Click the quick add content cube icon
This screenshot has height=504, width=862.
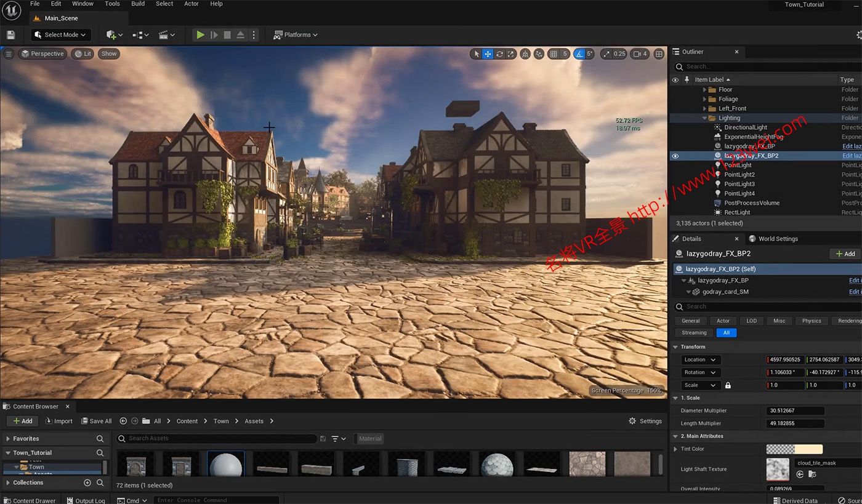click(114, 35)
